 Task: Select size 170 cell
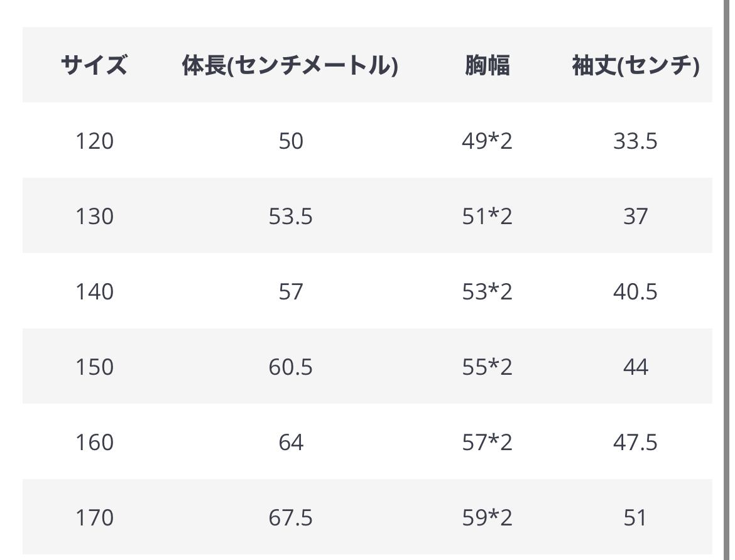click(94, 517)
